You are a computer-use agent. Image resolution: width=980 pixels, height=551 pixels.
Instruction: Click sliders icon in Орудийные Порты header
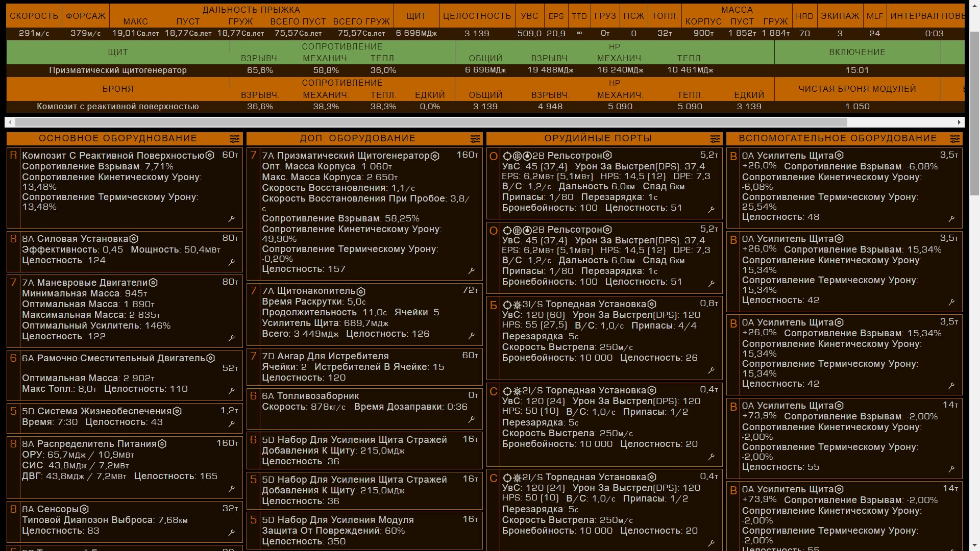[715, 139]
